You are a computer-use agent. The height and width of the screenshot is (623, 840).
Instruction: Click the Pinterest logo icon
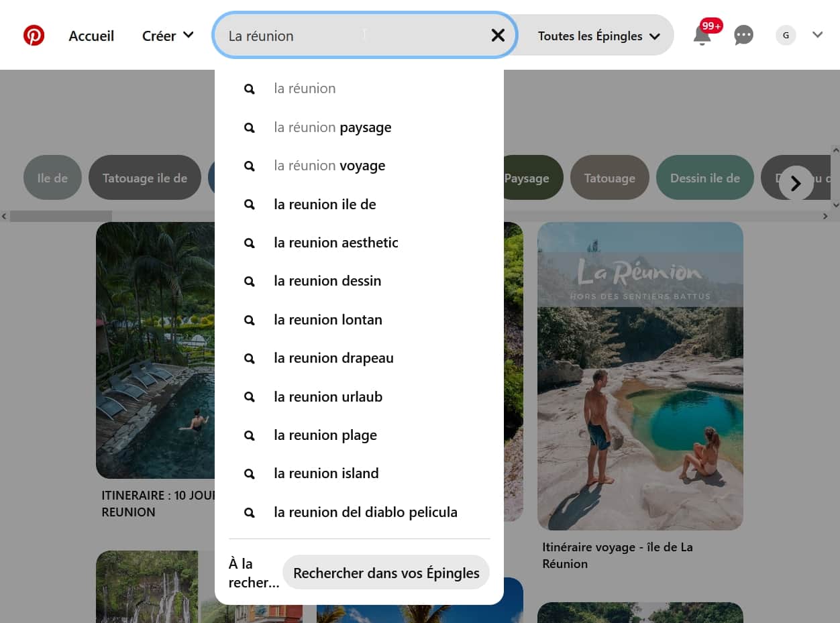pos(34,36)
